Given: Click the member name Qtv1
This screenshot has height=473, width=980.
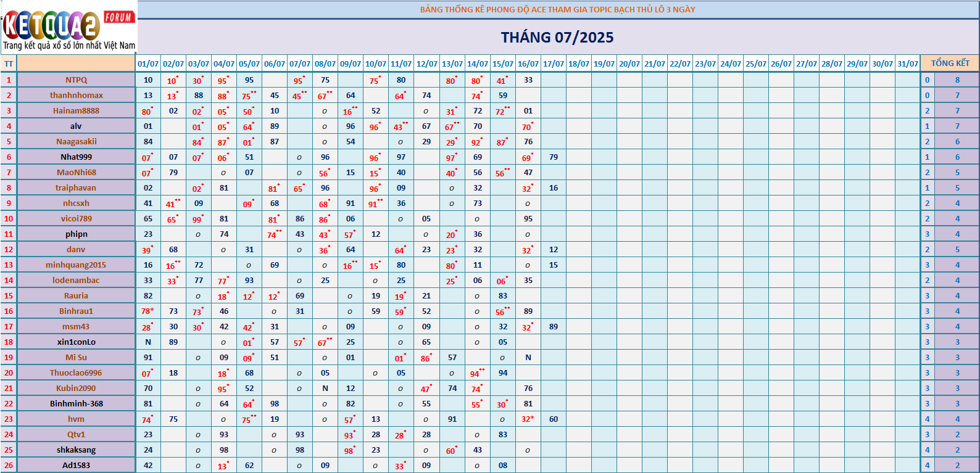Looking at the screenshot, I should tap(77, 435).
